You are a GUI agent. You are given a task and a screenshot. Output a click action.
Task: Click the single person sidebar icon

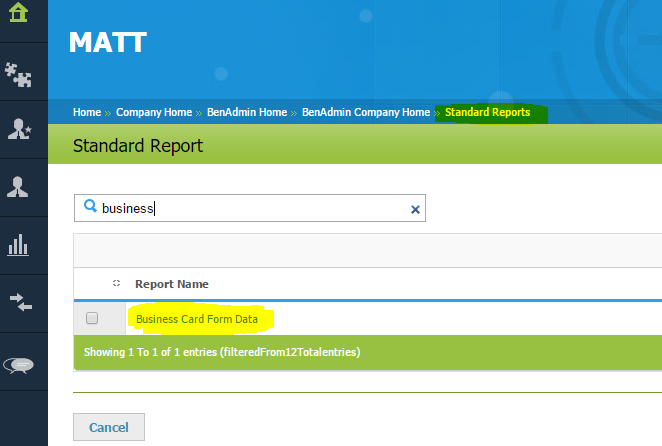pyautogui.click(x=18, y=187)
